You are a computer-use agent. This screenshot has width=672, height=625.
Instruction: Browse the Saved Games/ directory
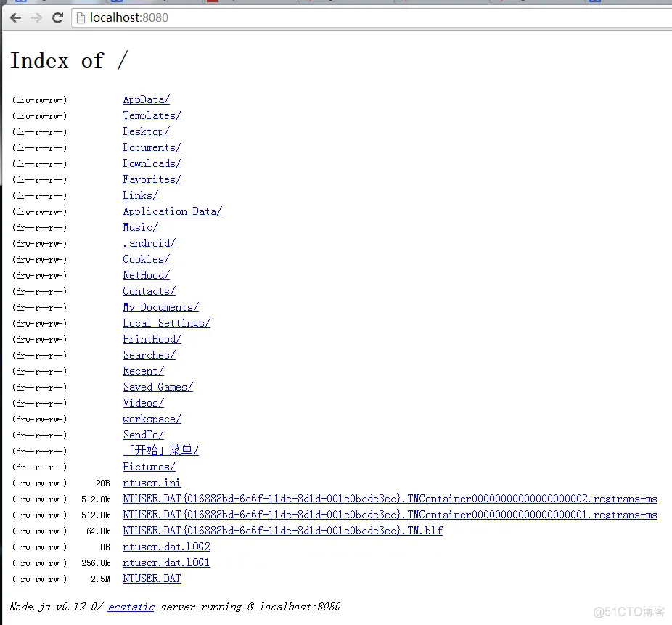coord(157,387)
